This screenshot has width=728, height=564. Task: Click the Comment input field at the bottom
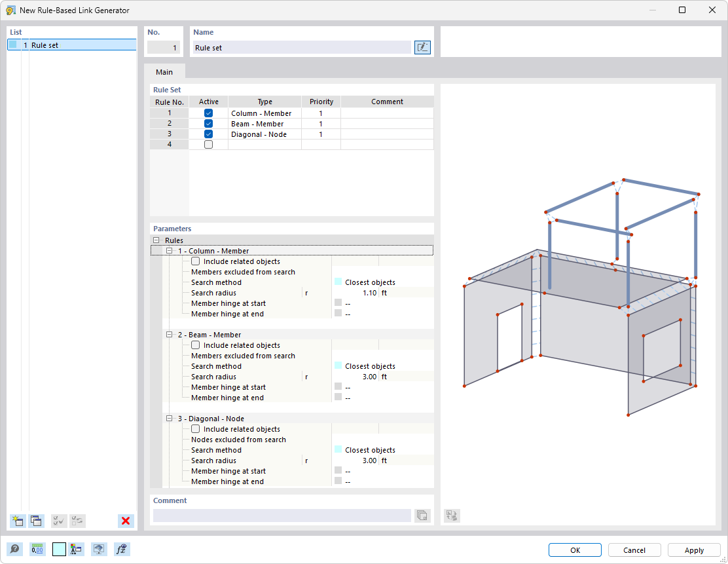click(x=282, y=516)
